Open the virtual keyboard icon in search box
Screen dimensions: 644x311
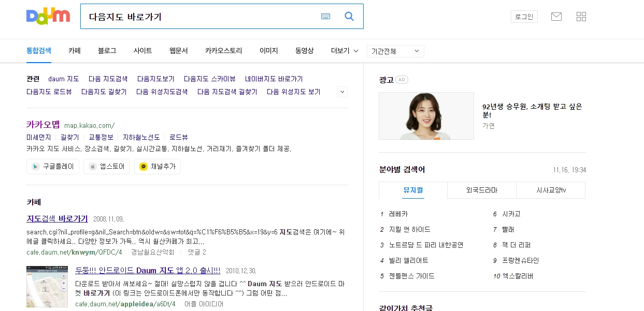click(325, 17)
